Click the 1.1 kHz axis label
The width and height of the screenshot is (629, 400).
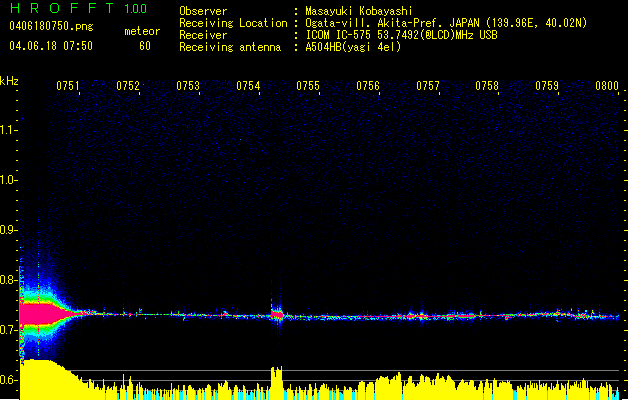pyautogui.click(x=8, y=130)
